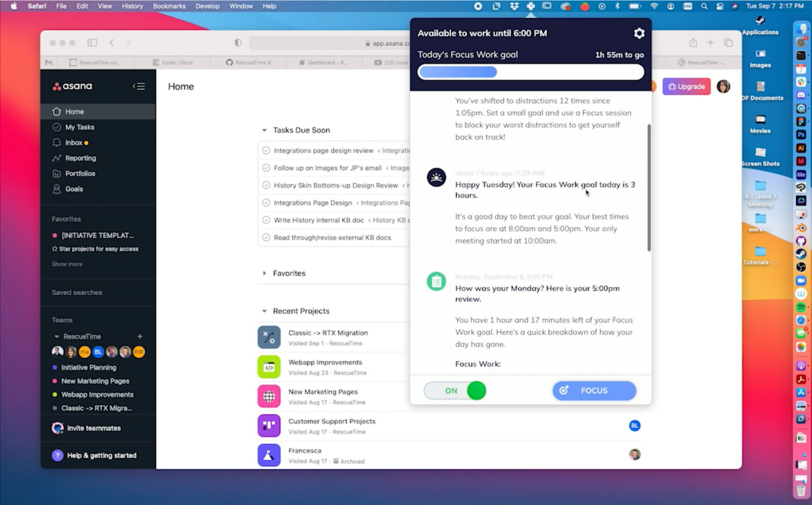Click the Asana logo

tap(72, 86)
